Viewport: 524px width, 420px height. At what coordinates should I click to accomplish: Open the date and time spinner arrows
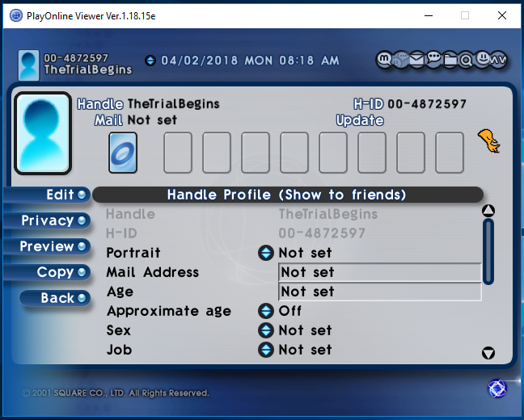click(x=150, y=61)
